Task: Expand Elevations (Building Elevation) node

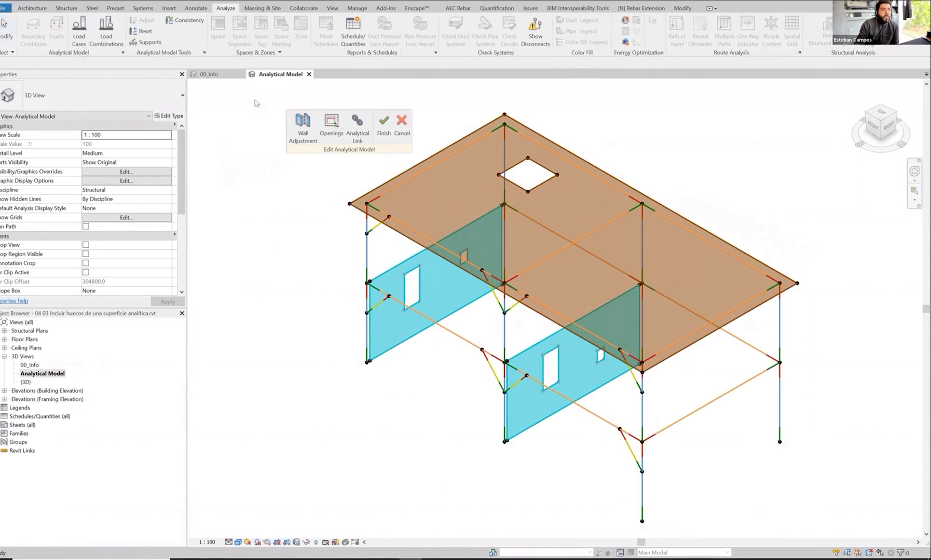Action: point(5,391)
